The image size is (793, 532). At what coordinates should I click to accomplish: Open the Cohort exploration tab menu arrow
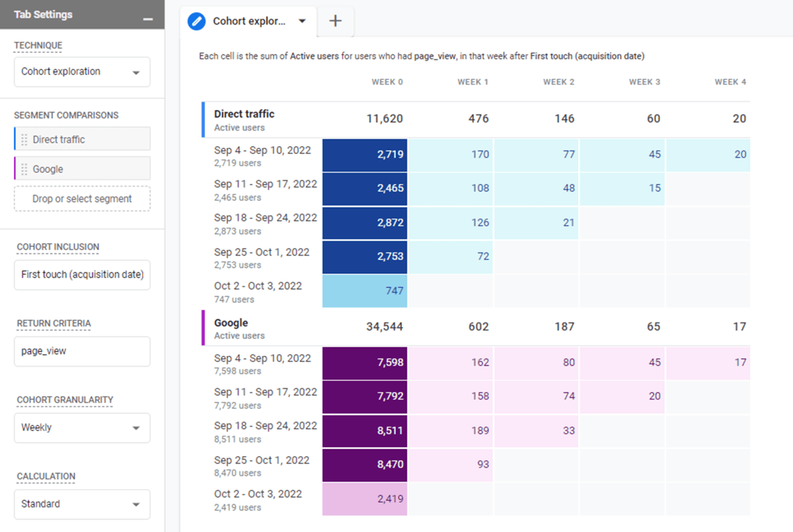[302, 22]
